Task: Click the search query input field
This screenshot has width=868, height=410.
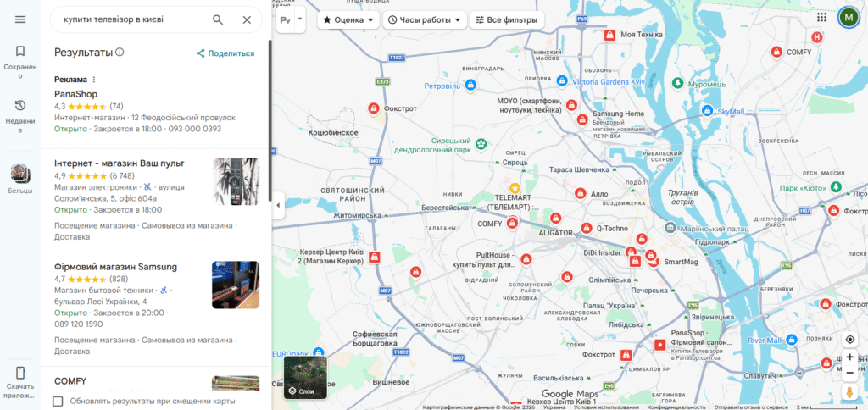Action: point(133,20)
